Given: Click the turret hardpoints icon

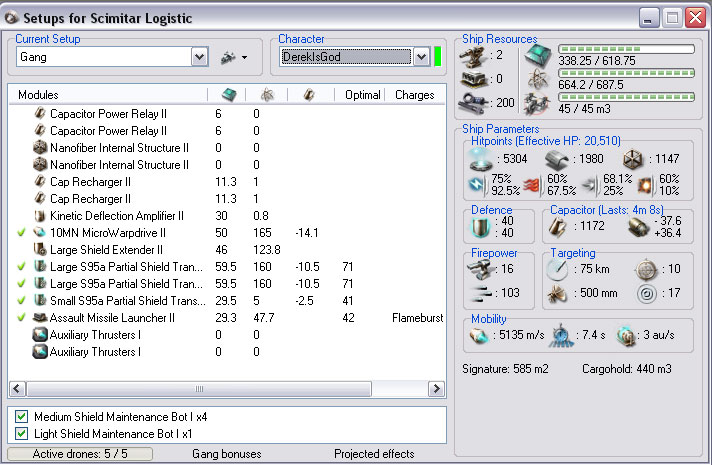Looking at the screenshot, I should (x=474, y=56).
